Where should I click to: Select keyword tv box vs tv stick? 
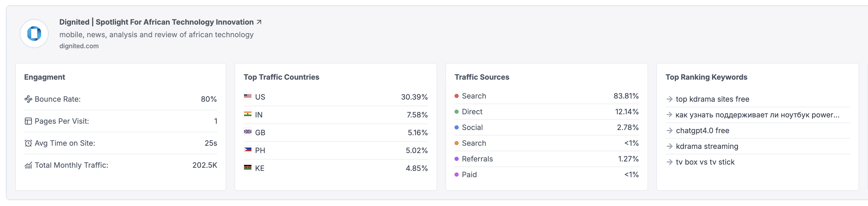[x=705, y=162]
